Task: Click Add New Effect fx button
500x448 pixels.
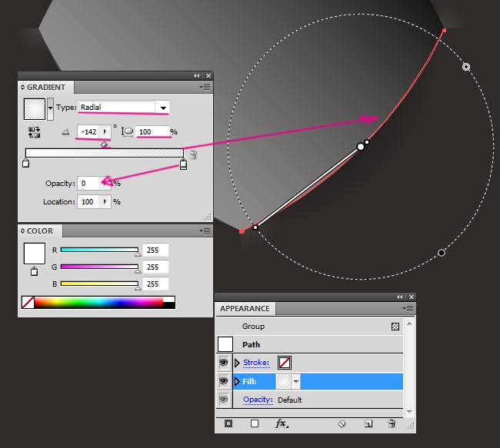Action: coord(282,423)
